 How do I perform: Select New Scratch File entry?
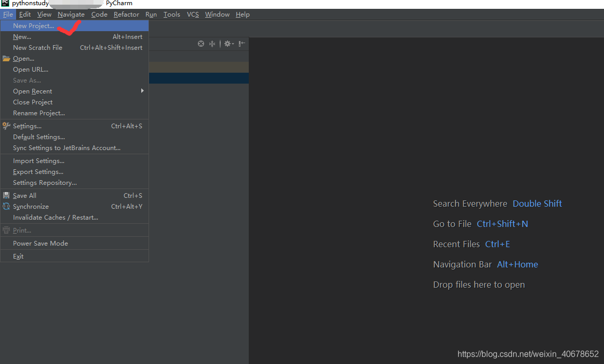click(75, 47)
